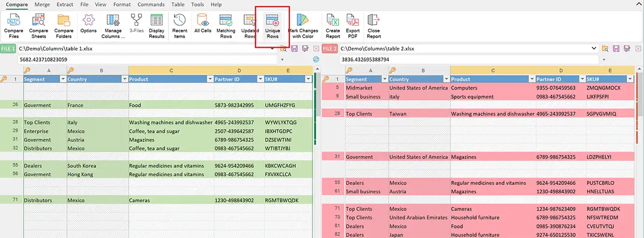Viewport: 644px width, 238px height.
Task: Browse for FILE 1 using folder icon
Action: click(284, 49)
